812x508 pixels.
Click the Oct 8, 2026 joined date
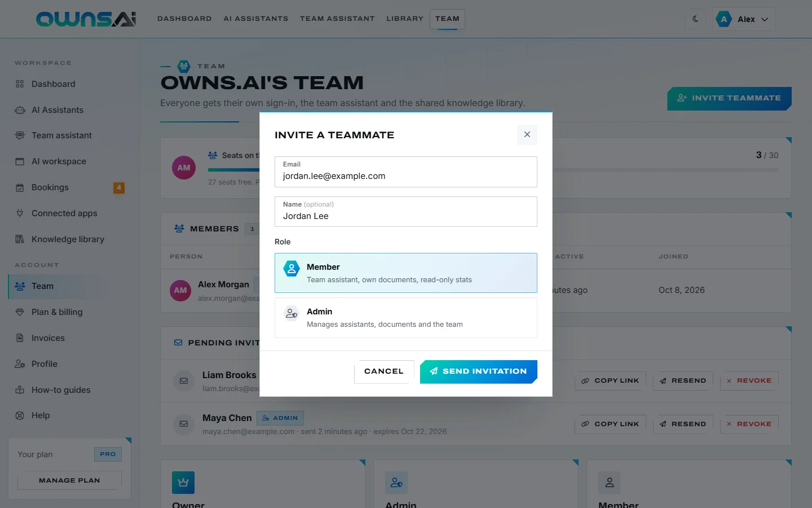pyautogui.click(x=682, y=290)
